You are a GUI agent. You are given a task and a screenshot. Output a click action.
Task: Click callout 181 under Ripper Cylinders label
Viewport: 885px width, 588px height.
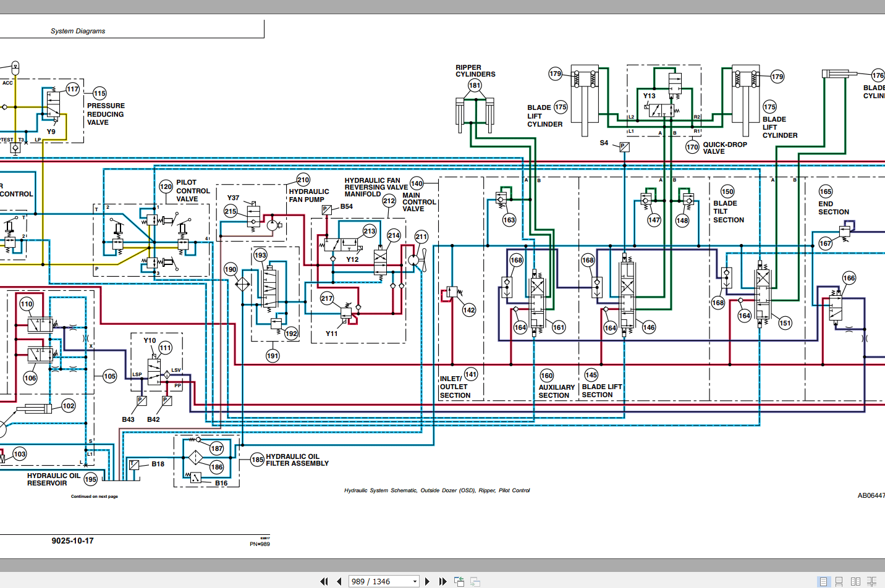(475, 85)
